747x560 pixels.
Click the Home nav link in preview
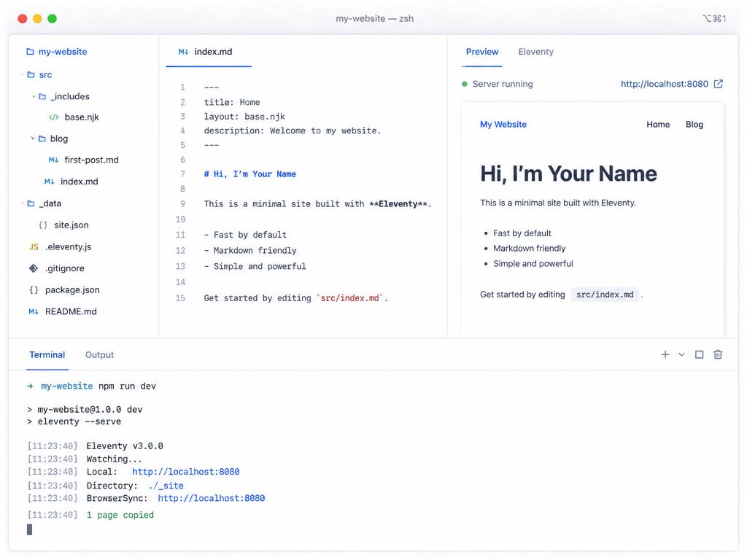658,124
